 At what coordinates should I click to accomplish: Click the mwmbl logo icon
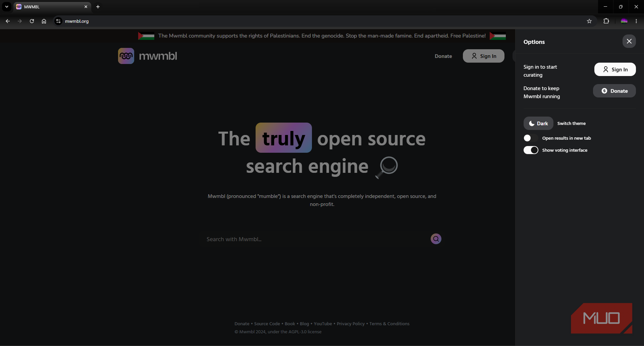(x=126, y=56)
